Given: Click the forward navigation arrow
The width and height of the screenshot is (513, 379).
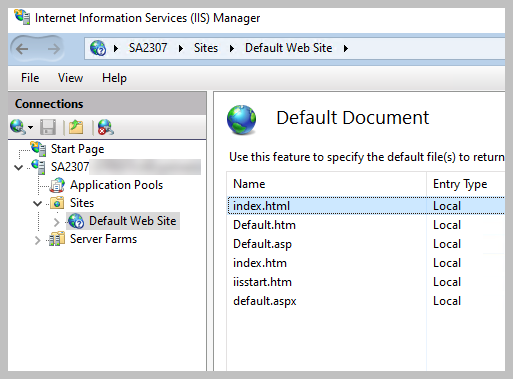Looking at the screenshot, I should pyautogui.click(x=53, y=49).
